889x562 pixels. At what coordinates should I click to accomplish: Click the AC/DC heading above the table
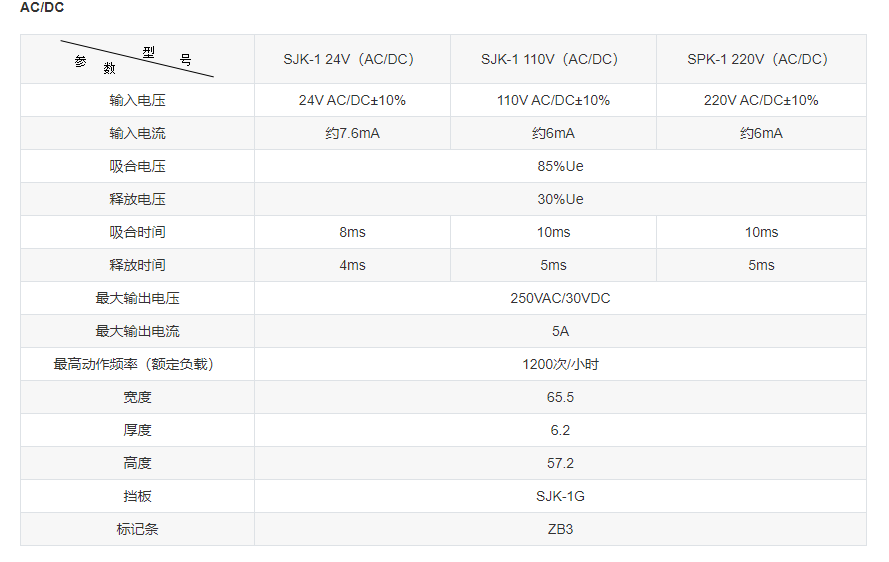coord(42,7)
